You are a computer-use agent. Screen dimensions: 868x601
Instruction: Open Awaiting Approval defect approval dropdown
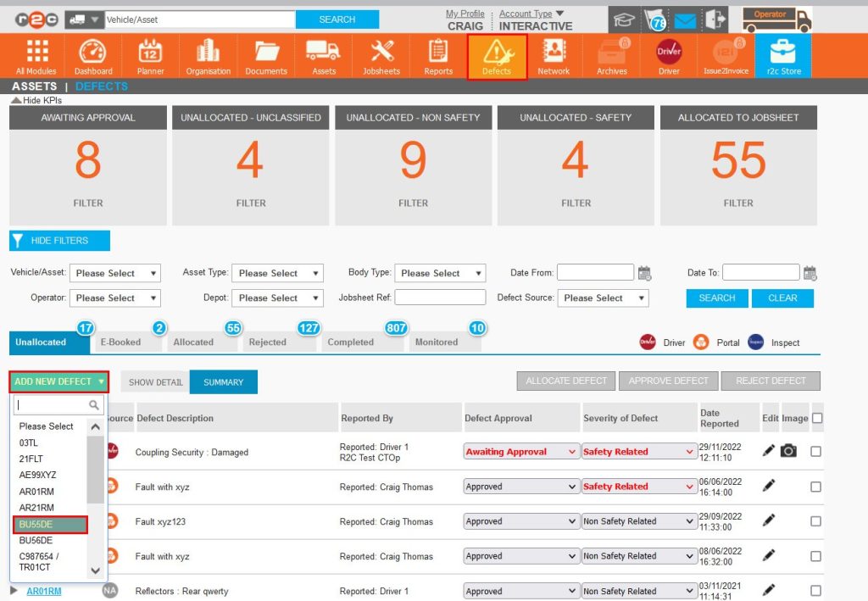coord(521,452)
